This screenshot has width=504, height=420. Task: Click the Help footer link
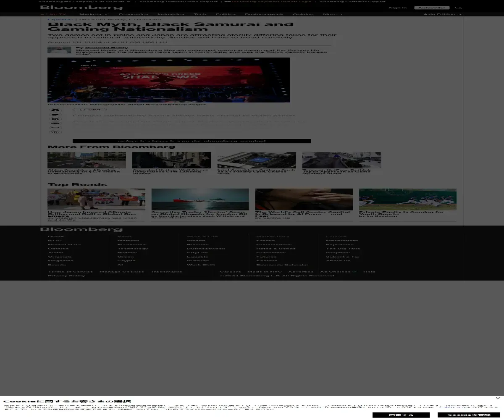coord(370,272)
